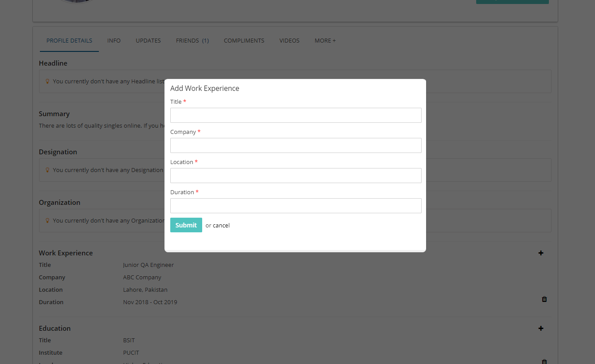Select the PROFILE DETAILS tab

click(x=69, y=41)
